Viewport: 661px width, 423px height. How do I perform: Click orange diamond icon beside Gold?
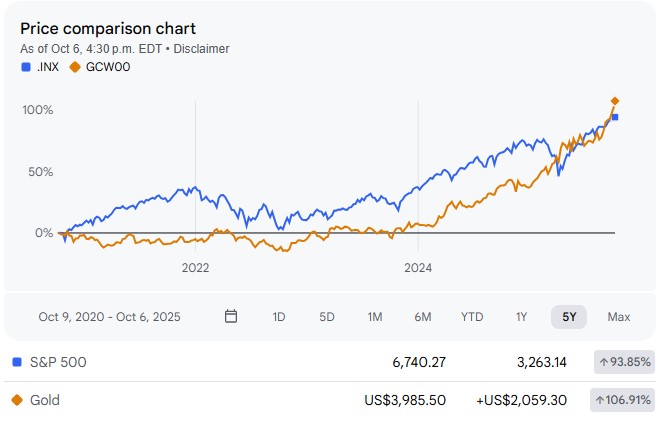[16, 400]
